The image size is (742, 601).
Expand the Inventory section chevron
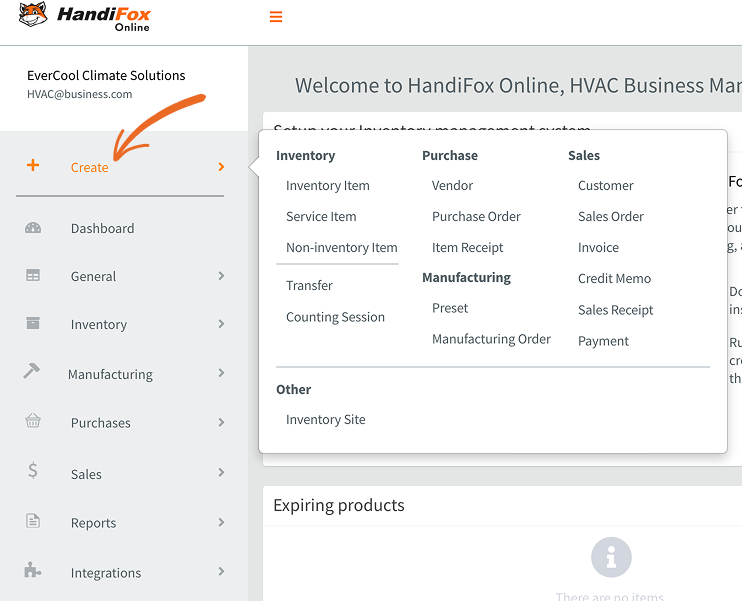tap(221, 324)
